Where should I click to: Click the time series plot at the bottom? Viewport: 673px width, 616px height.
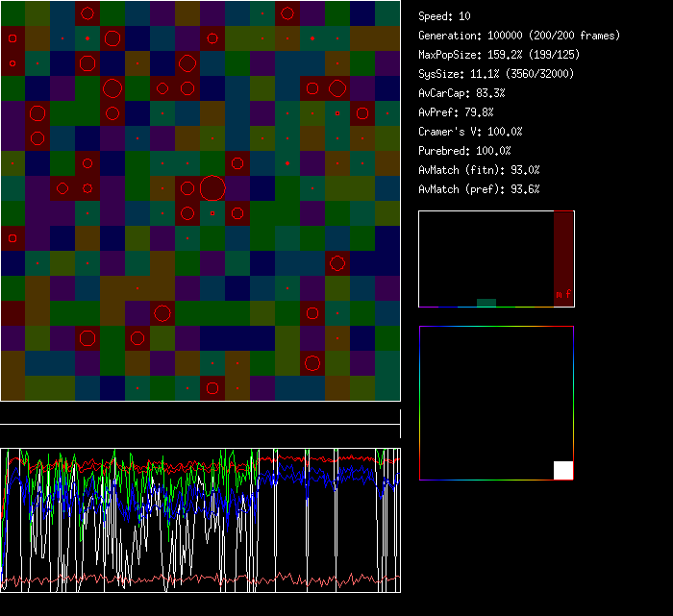point(200,520)
